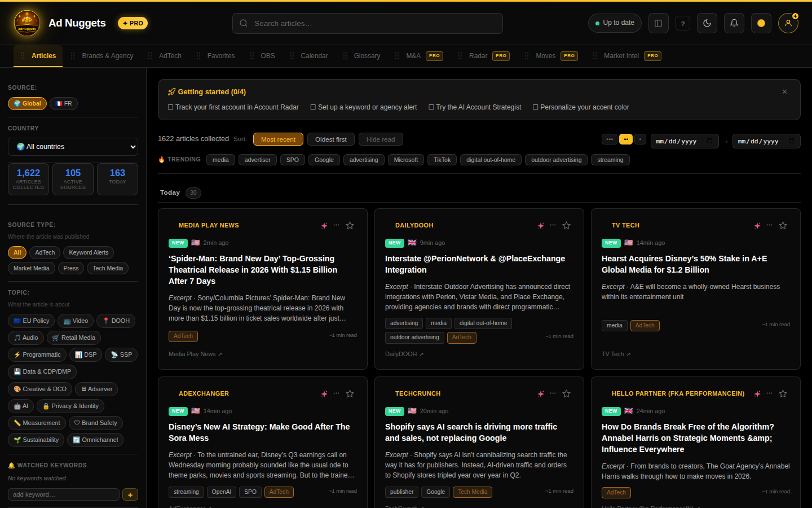Screen dimensions: 812x508
Task: Open more options on AdExchanger card
Action: pyautogui.click(x=336, y=393)
